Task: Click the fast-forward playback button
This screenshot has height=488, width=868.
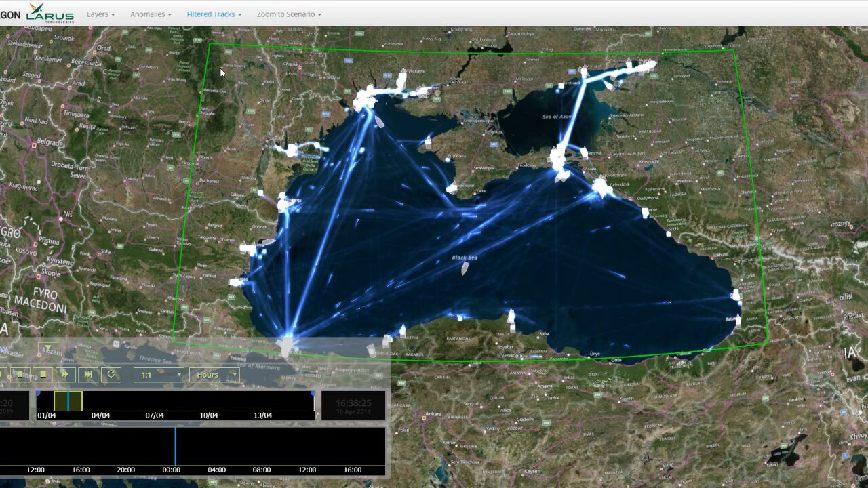Action: 65,374
